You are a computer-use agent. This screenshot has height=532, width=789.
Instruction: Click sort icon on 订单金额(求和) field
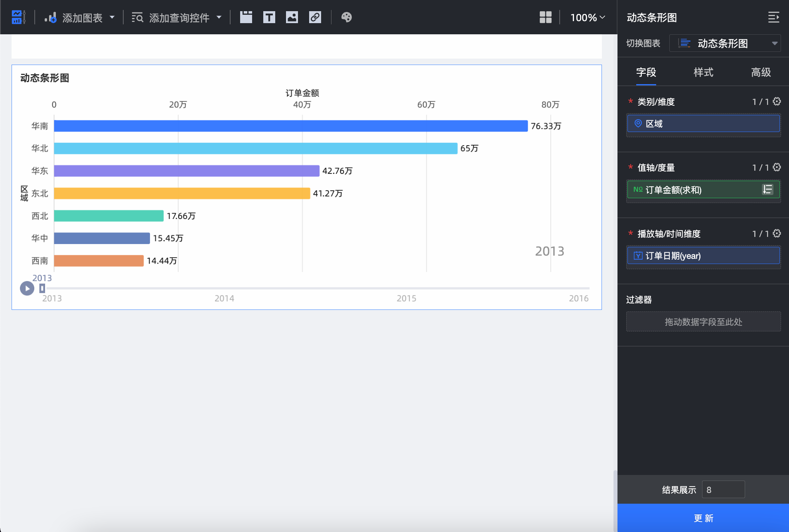(767, 189)
